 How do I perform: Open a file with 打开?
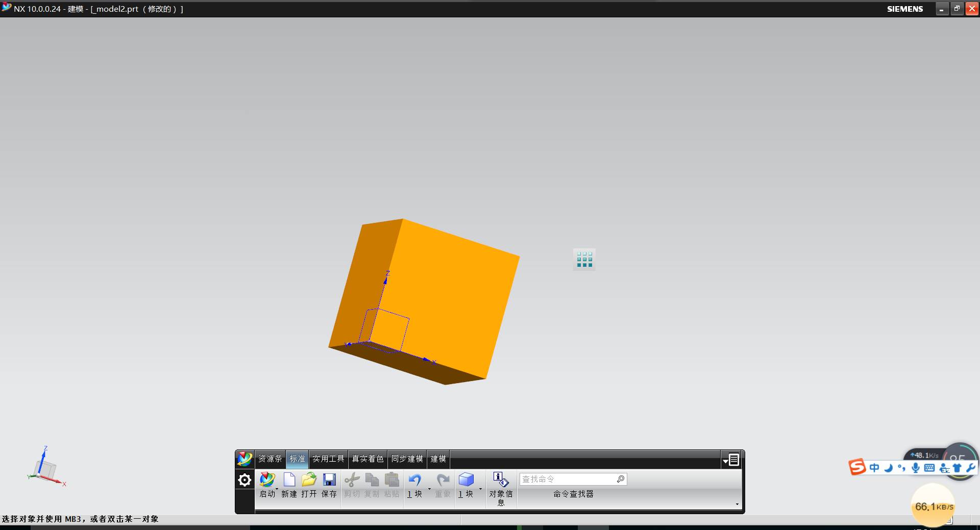309,479
